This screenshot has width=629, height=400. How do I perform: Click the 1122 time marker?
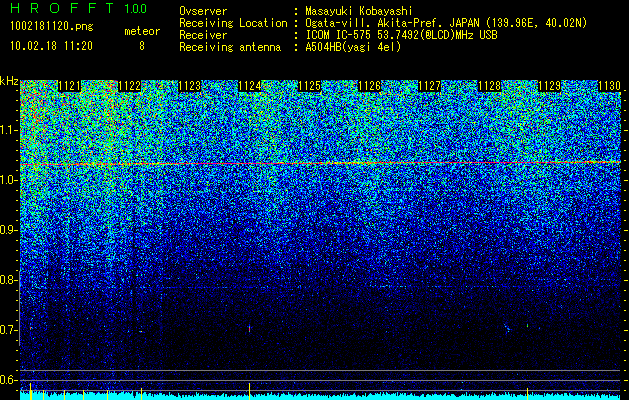click(130, 86)
